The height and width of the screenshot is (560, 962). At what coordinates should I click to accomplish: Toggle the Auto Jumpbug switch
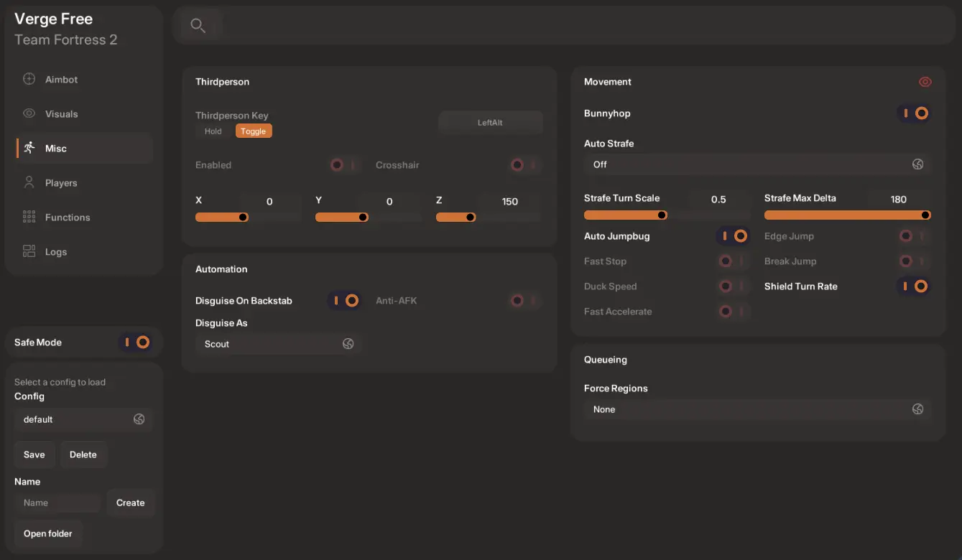coord(734,236)
